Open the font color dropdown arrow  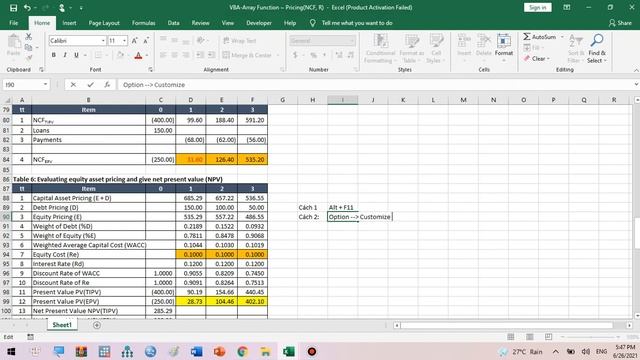[147, 56]
